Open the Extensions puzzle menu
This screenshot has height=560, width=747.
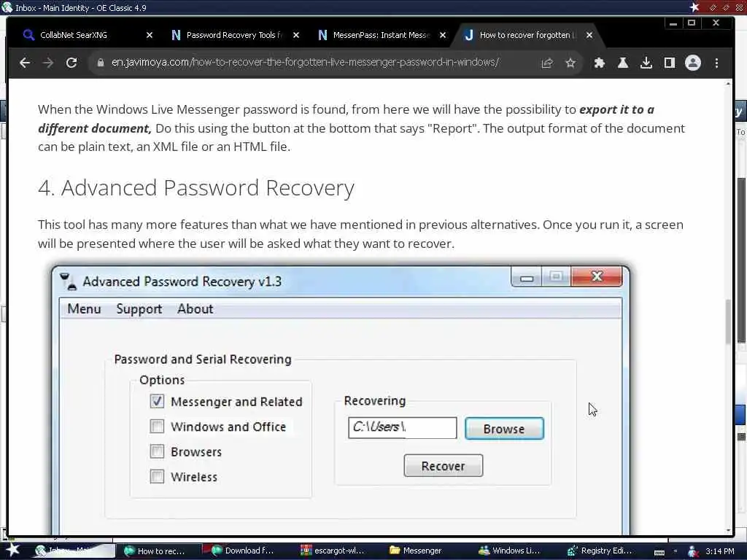(600, 63)
